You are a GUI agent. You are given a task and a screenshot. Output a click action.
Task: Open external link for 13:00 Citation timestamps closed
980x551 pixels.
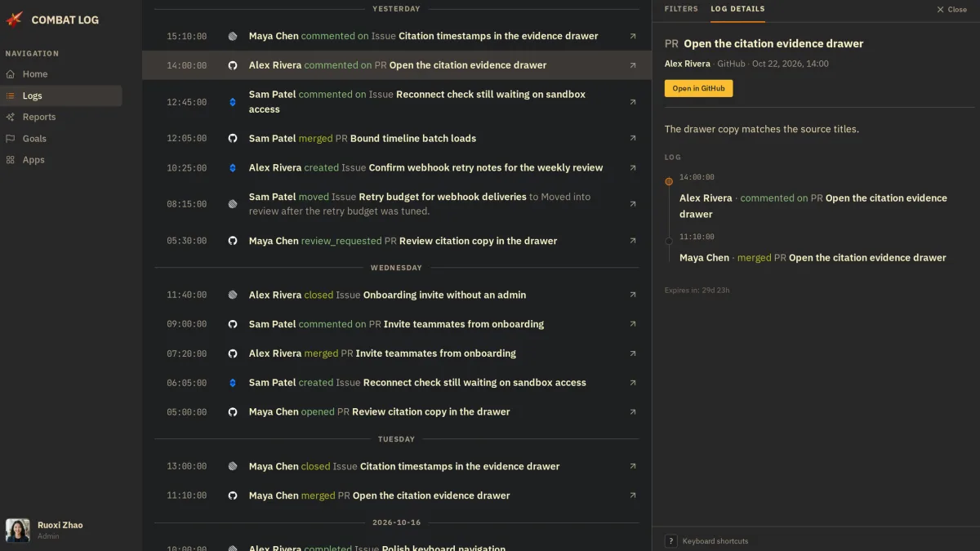pos(633,467)
